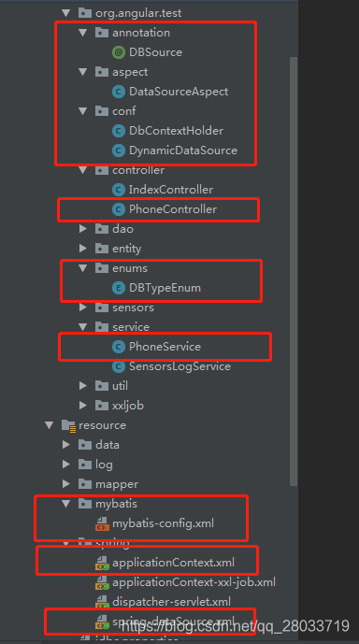359x644 pixels.
Task: Expand the data folder arrow
Action: coord(66,445)
